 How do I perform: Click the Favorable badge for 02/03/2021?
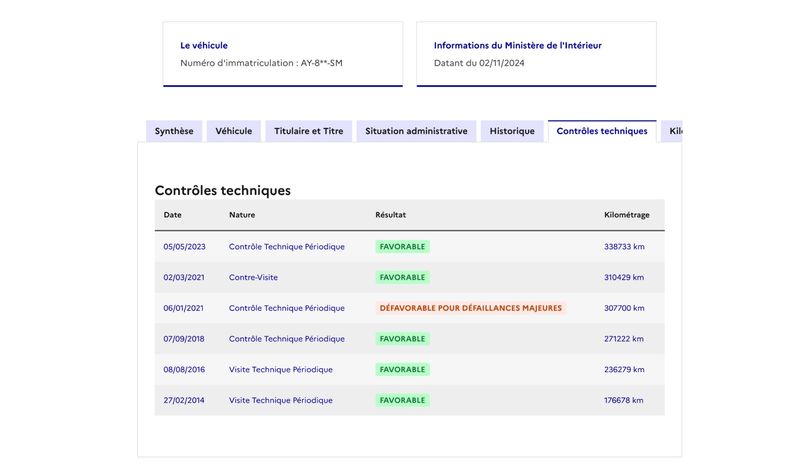pyautogui.click(x=402, y=277)
